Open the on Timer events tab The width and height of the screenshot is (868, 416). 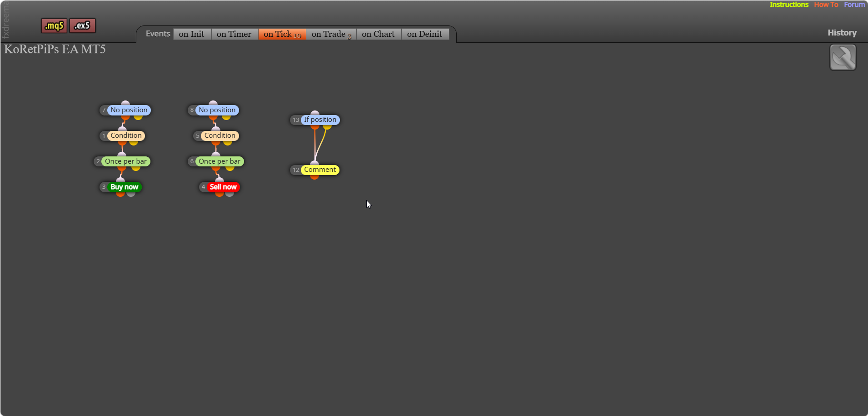pos(234,34)
